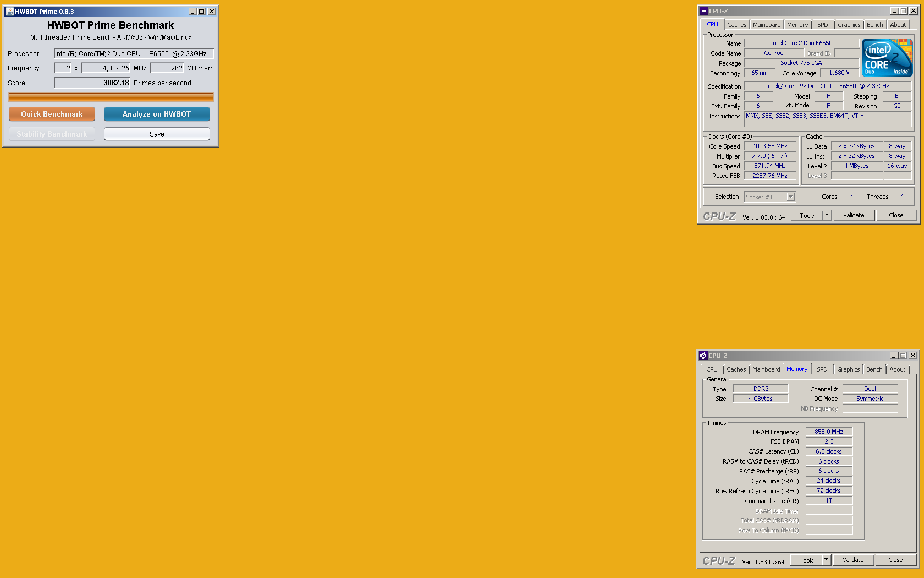Click the memory Size value 4 GBytes

tap(761, 399)
